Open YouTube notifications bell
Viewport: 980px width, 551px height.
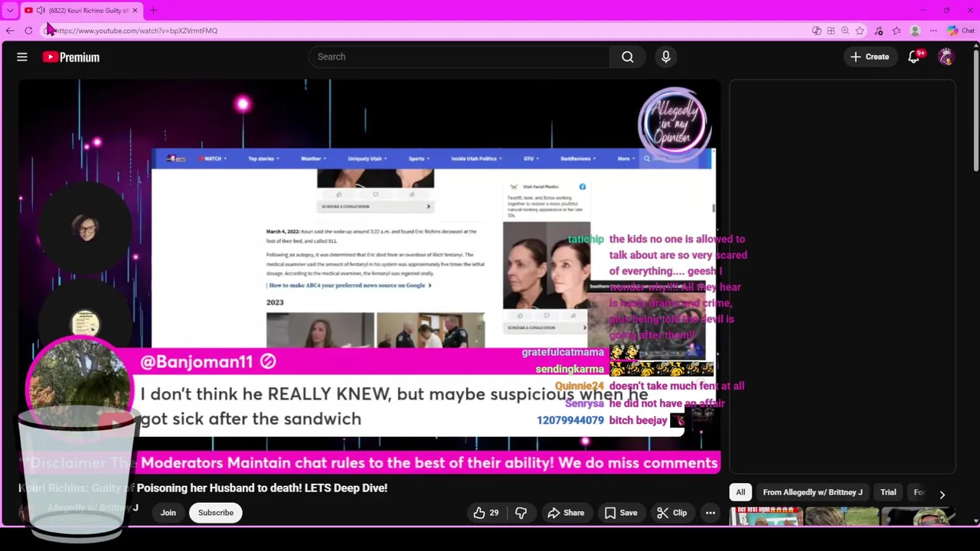point(914,57)
